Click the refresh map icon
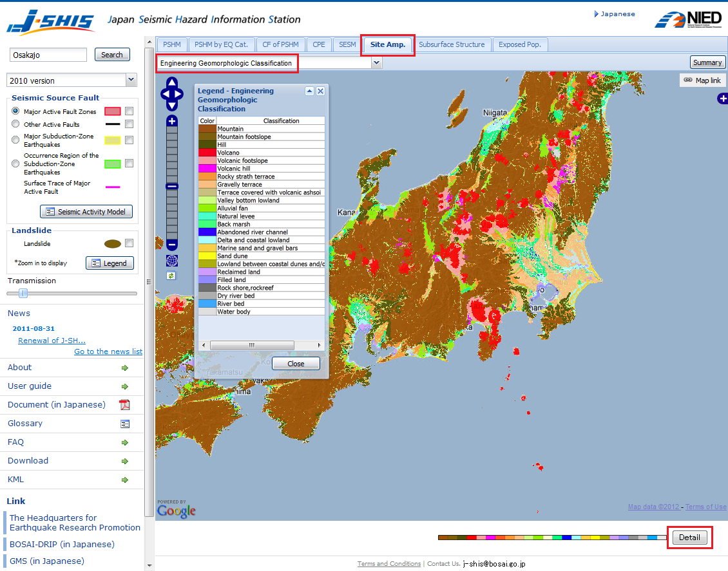Screen dimensions: 728x571 point(171,276)
